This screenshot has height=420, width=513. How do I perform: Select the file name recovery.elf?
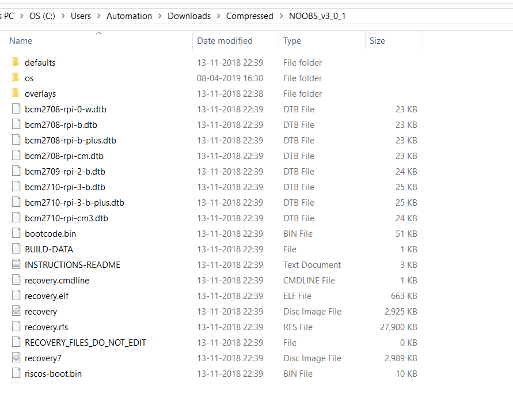pos(47,296)
